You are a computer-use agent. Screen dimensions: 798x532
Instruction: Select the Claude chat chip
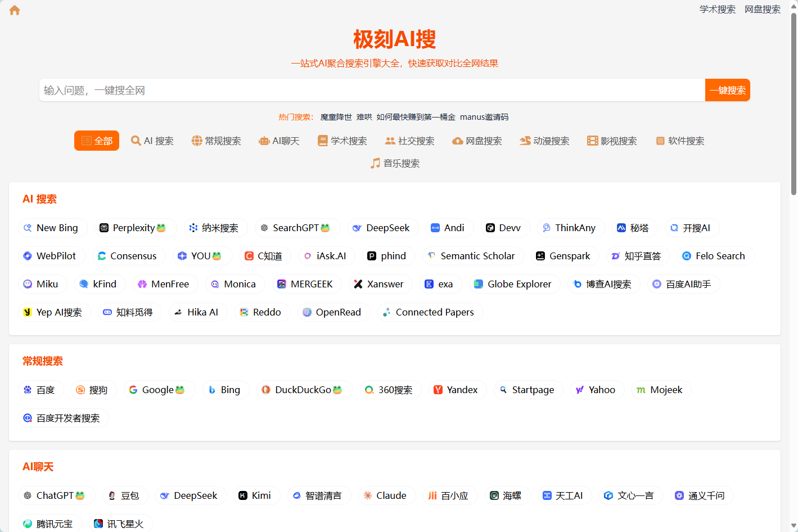click(x=386, y=495)
